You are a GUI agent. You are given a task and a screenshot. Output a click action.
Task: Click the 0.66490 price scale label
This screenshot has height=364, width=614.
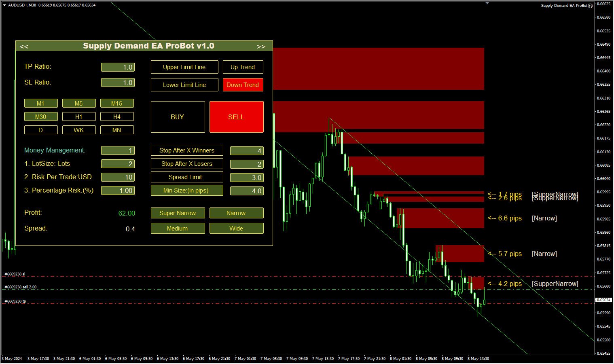[x=604, y=44]
